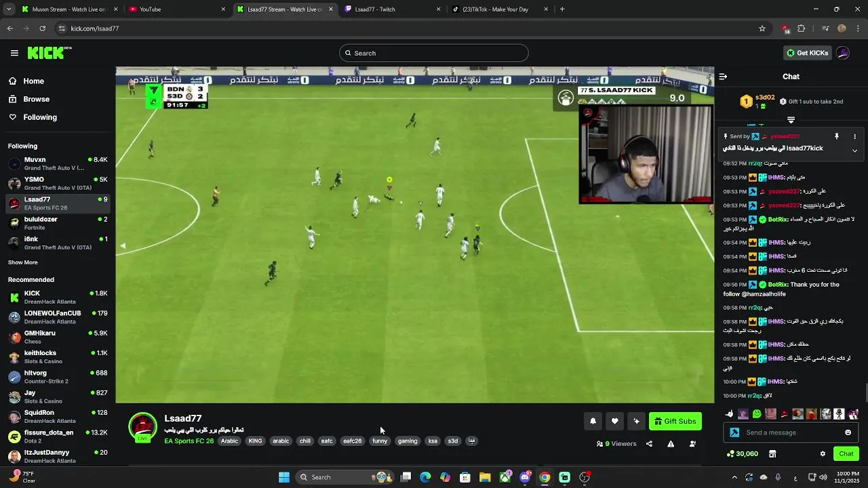
Task: Click the sparkle subscribe icon
Action: point(636,421)
